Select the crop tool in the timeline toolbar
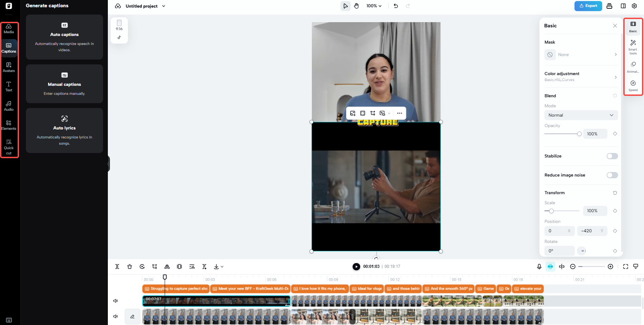Image resolution: width=644 pixels, height=325 pixels. pos(155,267)
